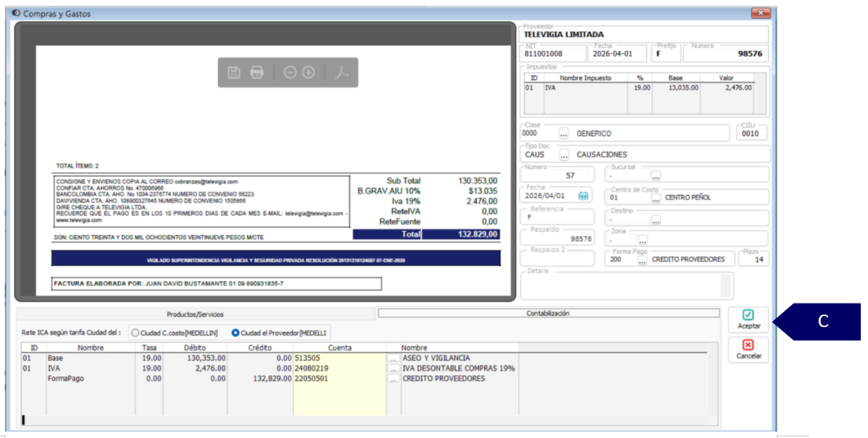
Task: Select the IVA row in Impuestos table
Action: tap(638, 88)
